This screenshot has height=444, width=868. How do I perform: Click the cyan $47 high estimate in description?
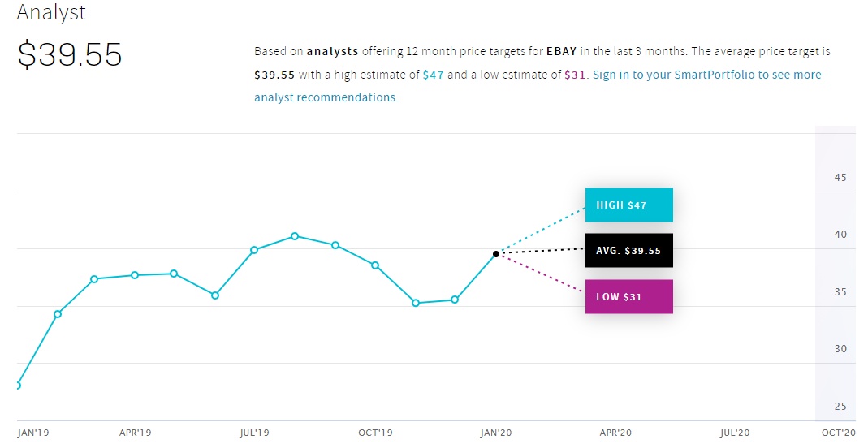click(x=433, y=75)
